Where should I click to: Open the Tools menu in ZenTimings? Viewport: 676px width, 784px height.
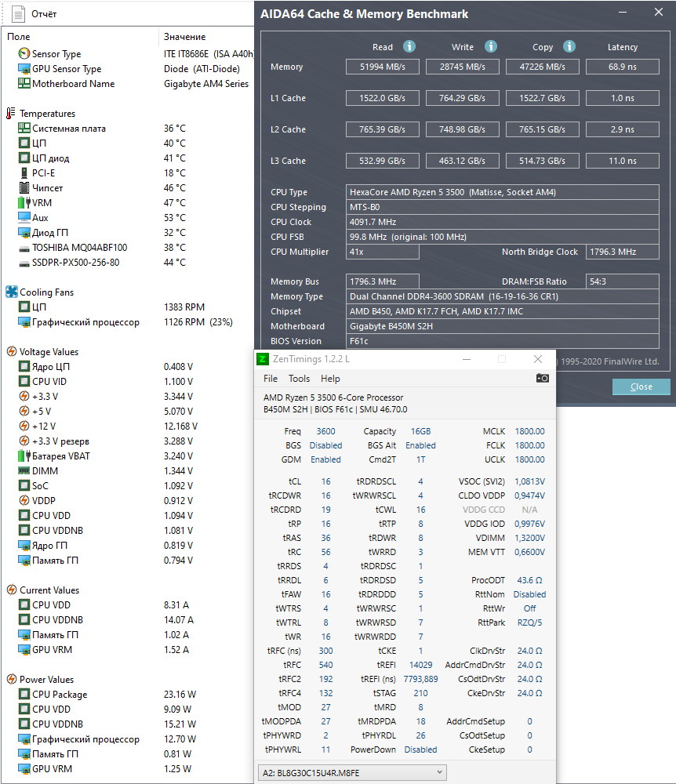(x=299, y=379)
